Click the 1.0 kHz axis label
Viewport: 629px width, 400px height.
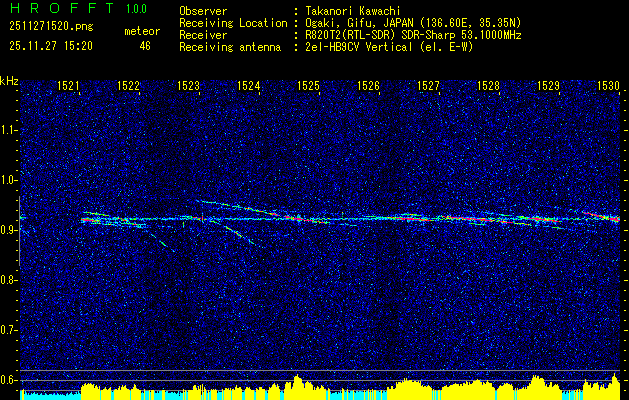coord(8,180)
